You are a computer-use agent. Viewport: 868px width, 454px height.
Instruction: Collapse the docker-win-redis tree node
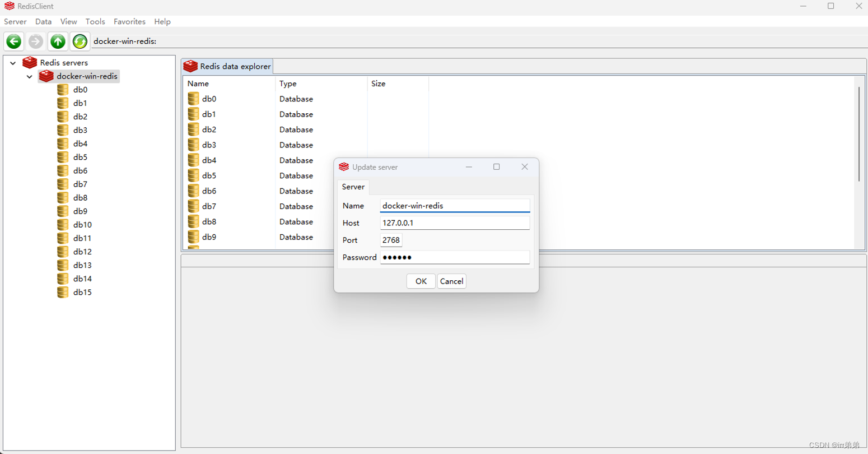click(30, 76)
